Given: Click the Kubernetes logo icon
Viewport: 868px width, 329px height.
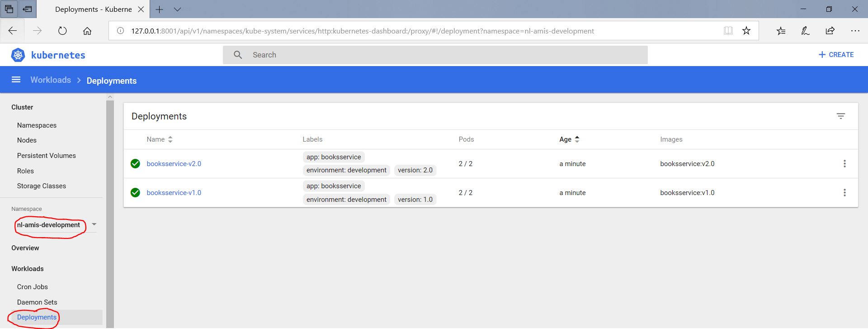Looking at the screenshot, I should 18,55.
